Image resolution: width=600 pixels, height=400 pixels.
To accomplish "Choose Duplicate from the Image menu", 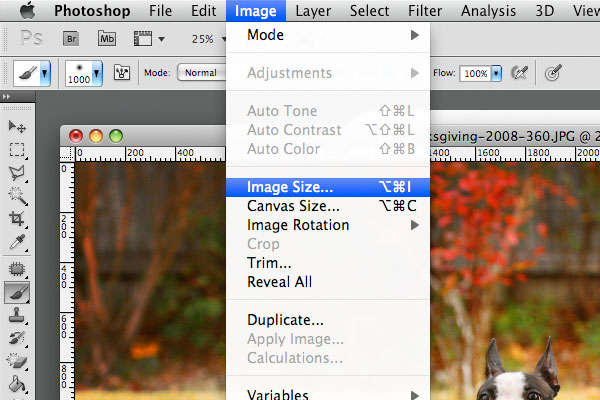I will [328, 320].
